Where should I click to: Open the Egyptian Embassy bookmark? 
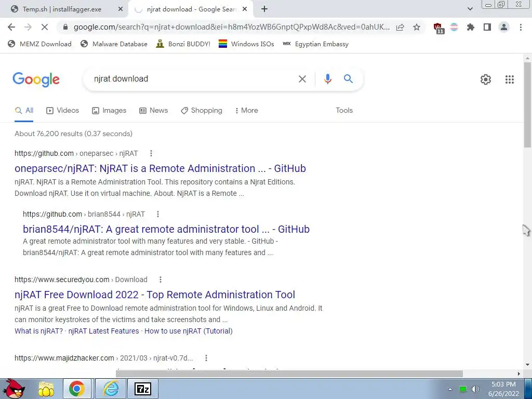(x=315, y=44)
